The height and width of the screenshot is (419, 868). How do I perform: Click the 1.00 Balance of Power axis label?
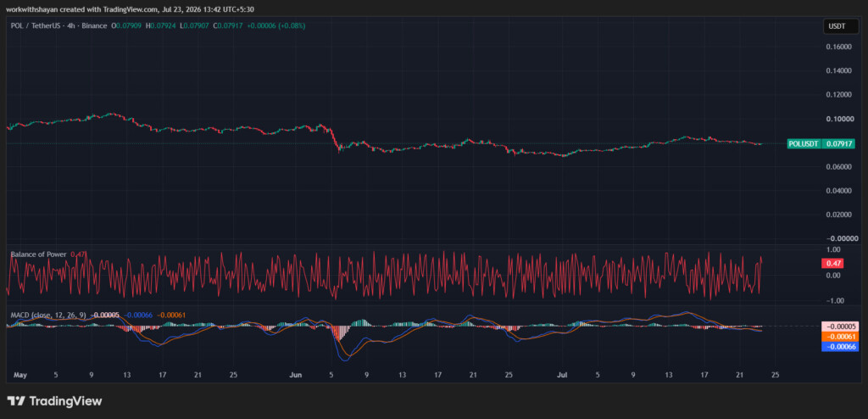point(833,250)
